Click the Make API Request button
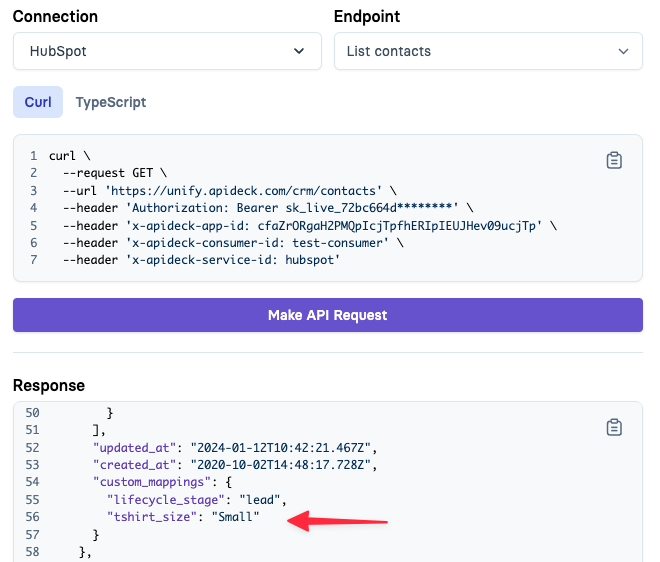 point(328,315)
